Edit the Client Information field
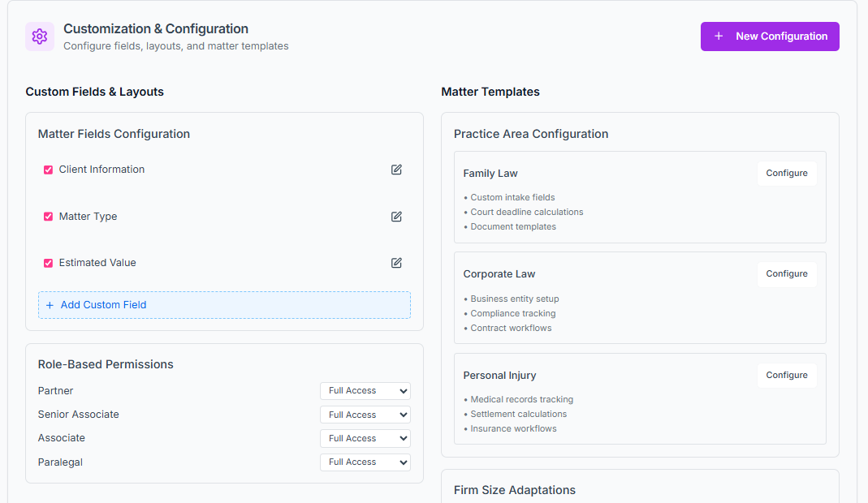 [x=396, y=170]
